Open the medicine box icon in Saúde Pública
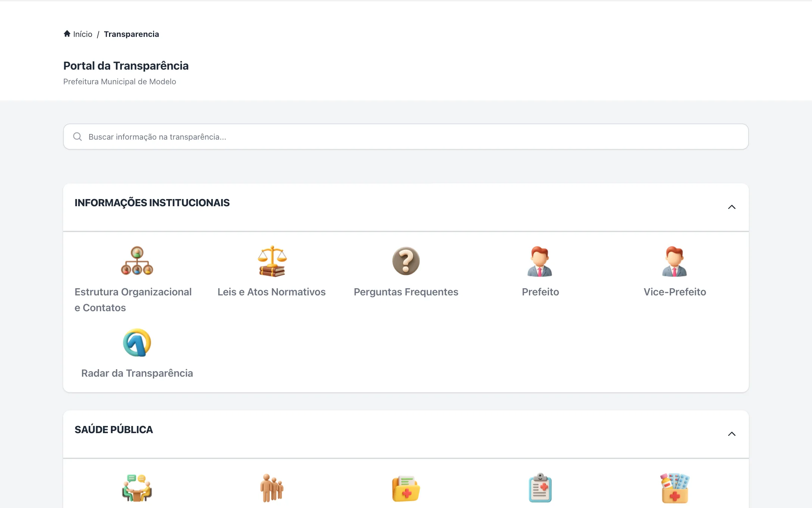 point(675,488)
